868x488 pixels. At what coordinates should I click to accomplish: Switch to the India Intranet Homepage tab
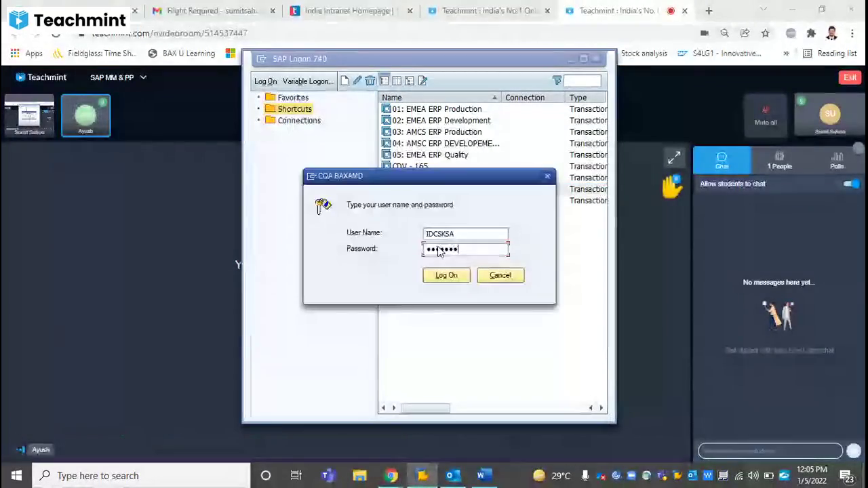click(350, 11)
